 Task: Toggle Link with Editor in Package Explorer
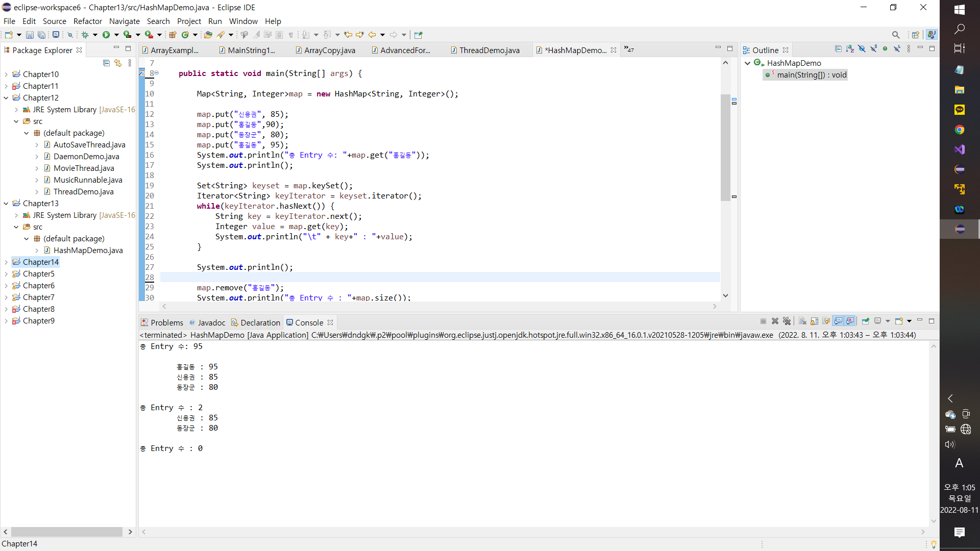(x=118, y=63)
